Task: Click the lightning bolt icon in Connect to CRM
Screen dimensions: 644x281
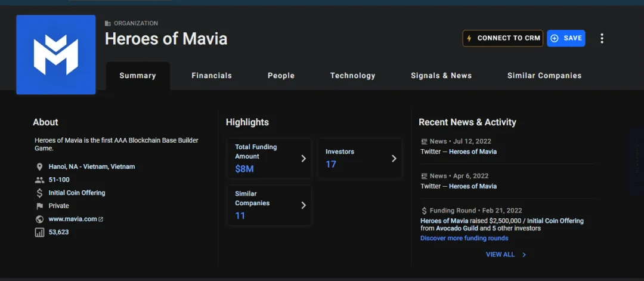Action: (469, 38)
